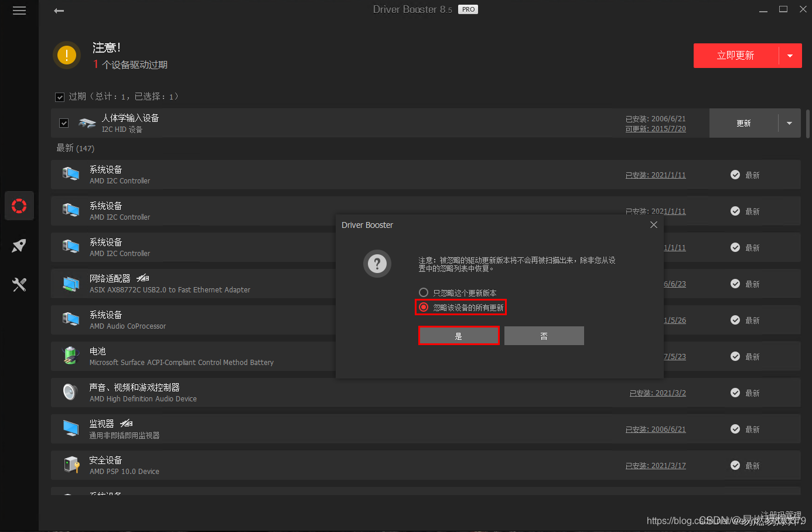Open the 已安装 date link for AMD PSP 10.0 Device
The image size is (812, 532).
pos(656,466)
